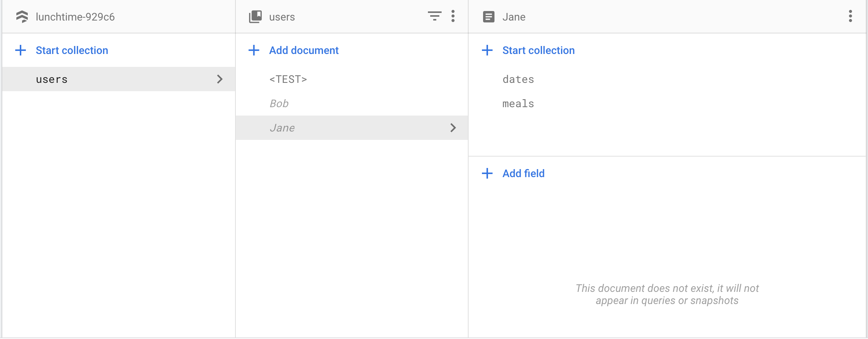The height and width of the screenshot is (339, 868).
Task: Expand users collection chevron arrow
Action: (x=219, y=79)
